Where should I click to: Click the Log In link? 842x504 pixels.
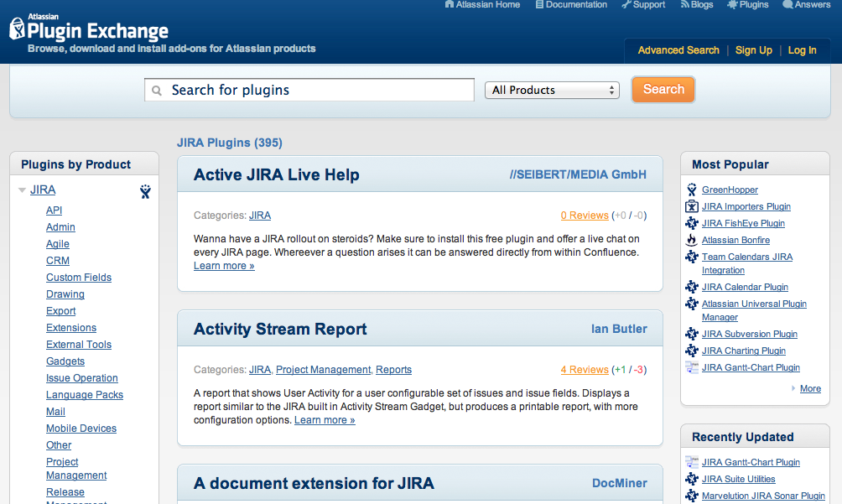coord(802,50)
